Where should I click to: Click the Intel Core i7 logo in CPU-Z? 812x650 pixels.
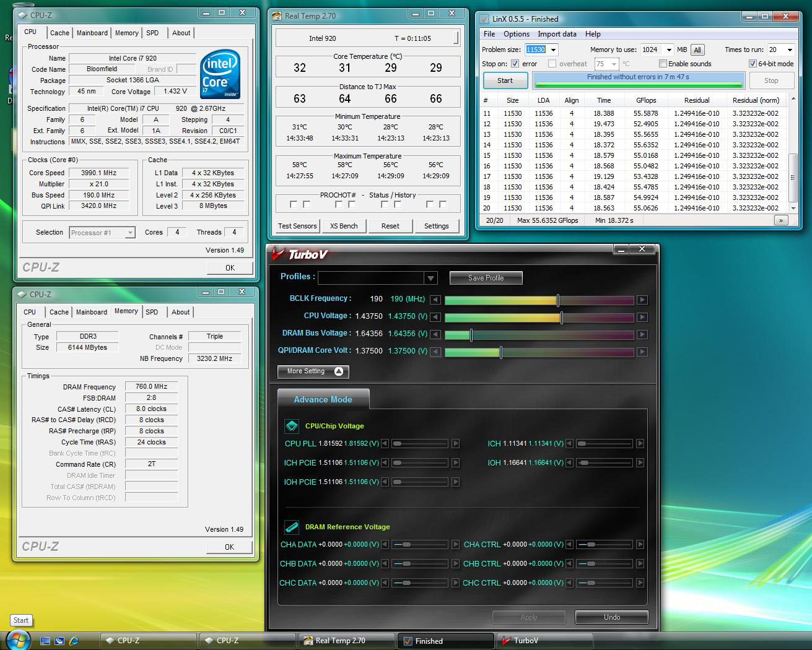tap(220, 74)
